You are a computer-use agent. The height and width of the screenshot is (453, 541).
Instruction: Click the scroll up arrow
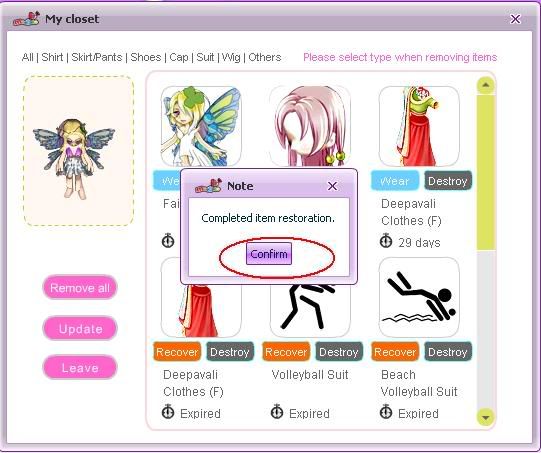(x=486, y=85)
